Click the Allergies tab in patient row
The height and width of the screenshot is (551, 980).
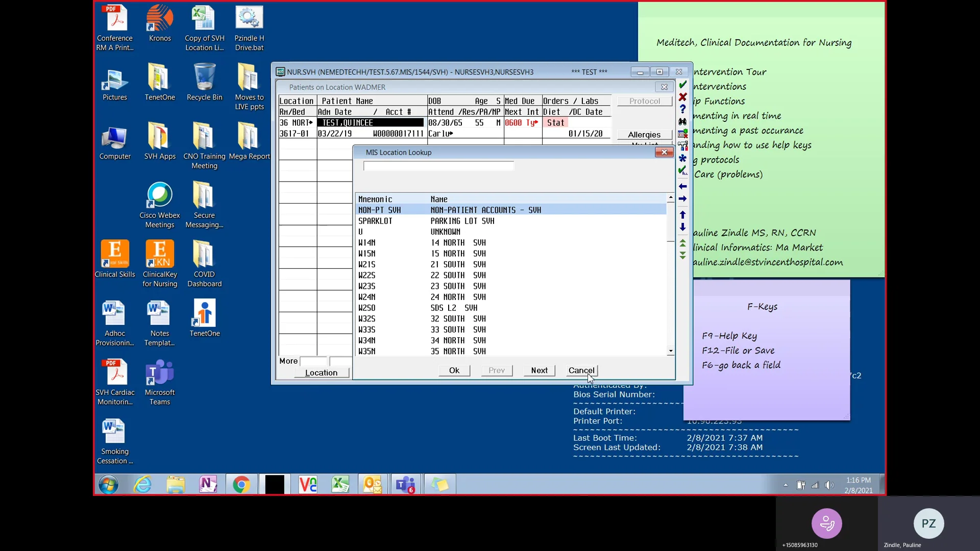coord(644,134)
